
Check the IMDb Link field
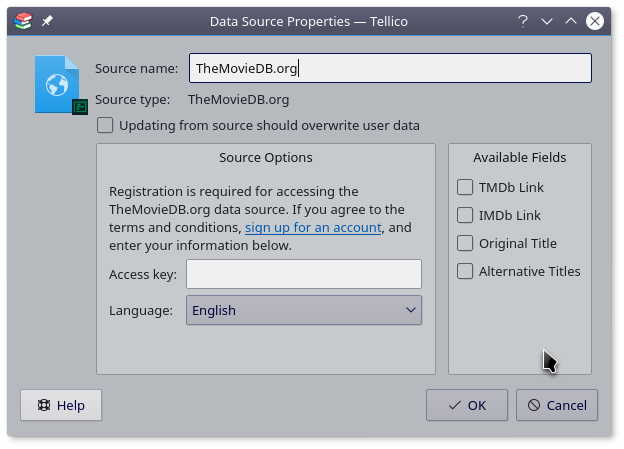(465, 215)
